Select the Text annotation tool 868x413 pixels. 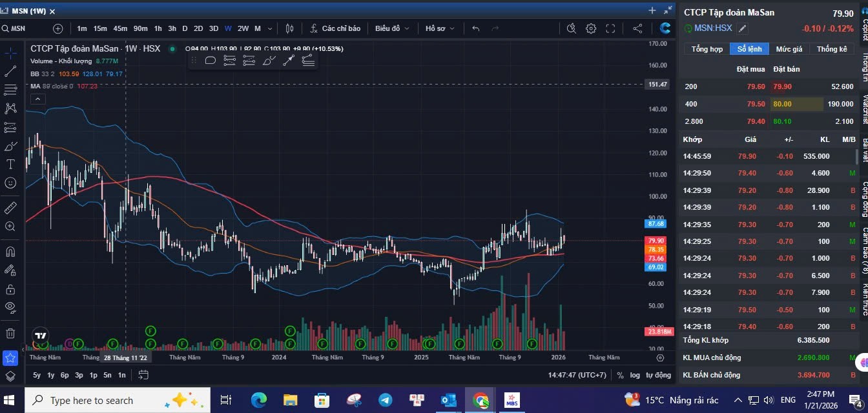pos(10,165)
